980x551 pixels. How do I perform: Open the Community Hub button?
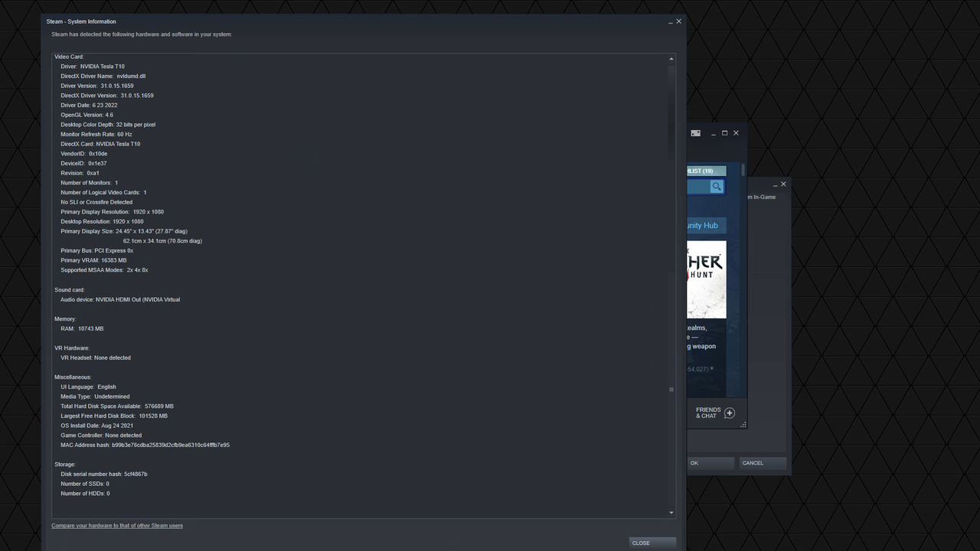click(706, 226)
